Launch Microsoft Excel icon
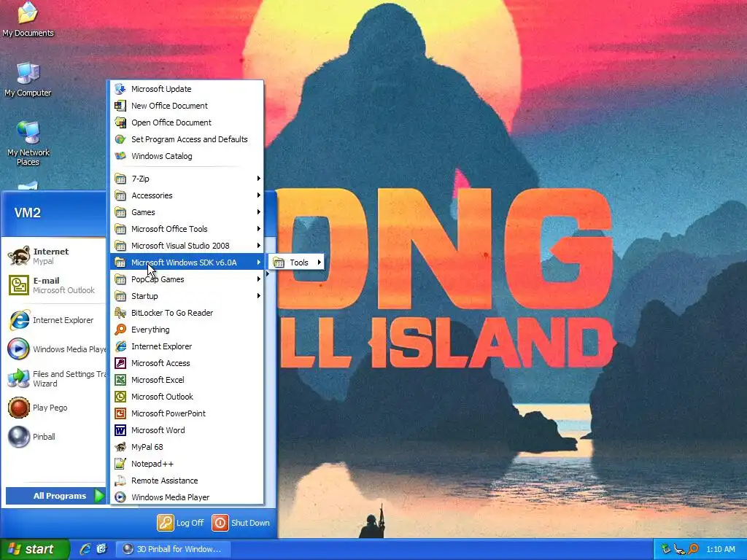 pos(120,379)
